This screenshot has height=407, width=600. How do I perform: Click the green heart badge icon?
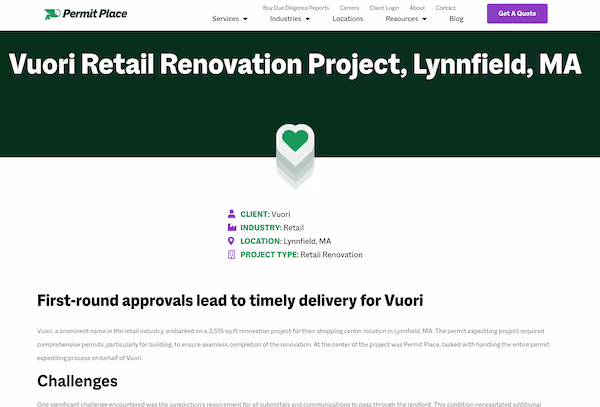295,156
